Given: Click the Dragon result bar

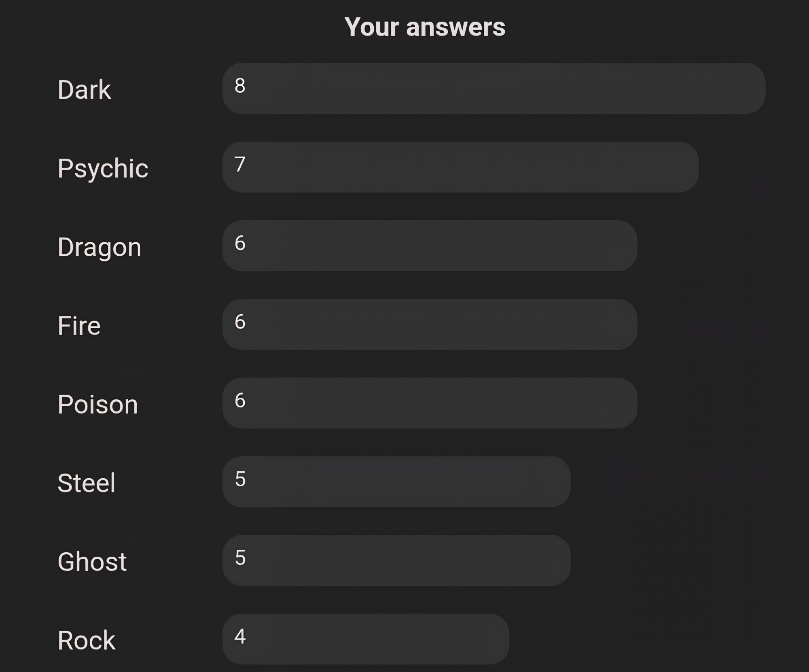Looking at the screenshot, I should pos(430,246).
